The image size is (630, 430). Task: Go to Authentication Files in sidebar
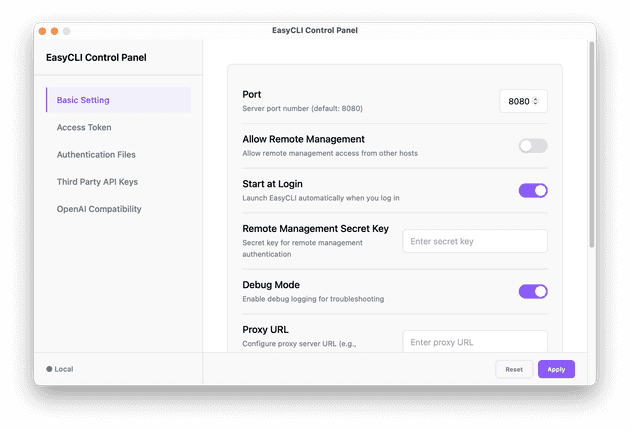click(x=96, y=154)
